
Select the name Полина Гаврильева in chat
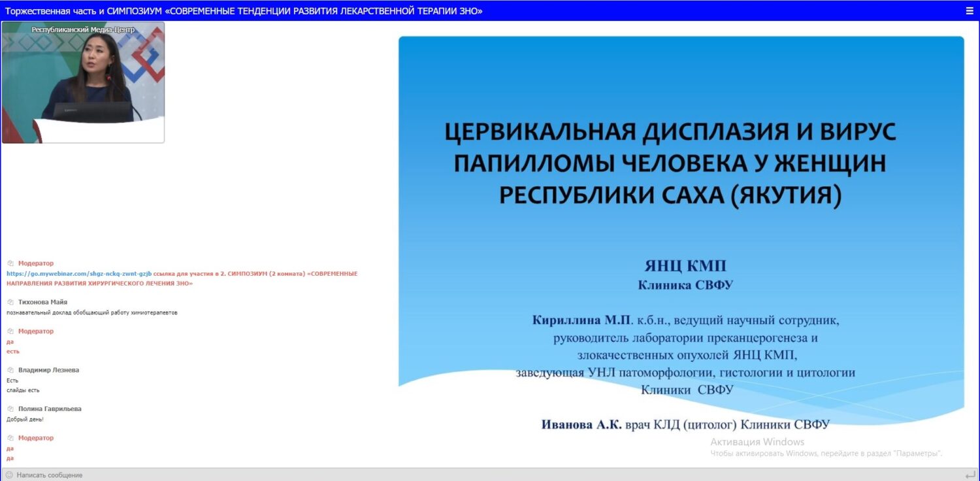[x=50, y=409]
